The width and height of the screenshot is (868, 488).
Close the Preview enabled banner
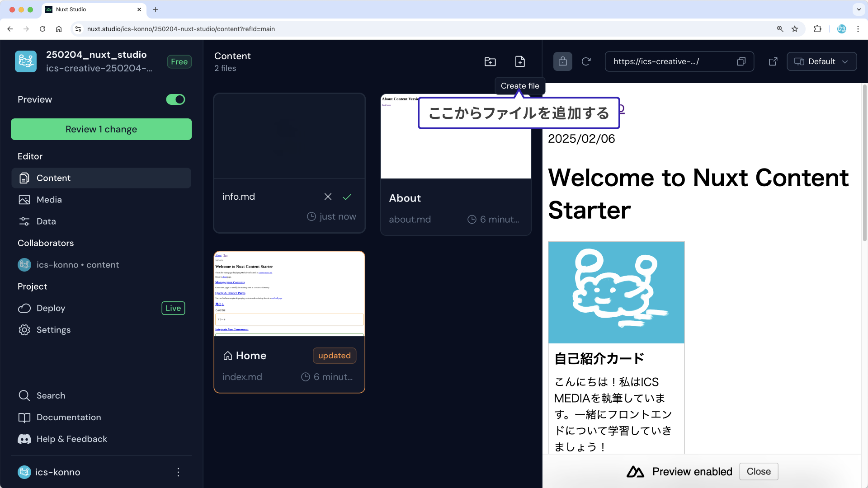tap(759, 471)
